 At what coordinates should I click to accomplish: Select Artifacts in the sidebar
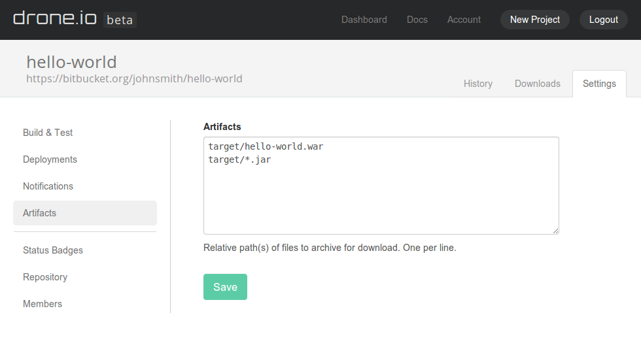point(40,213)
